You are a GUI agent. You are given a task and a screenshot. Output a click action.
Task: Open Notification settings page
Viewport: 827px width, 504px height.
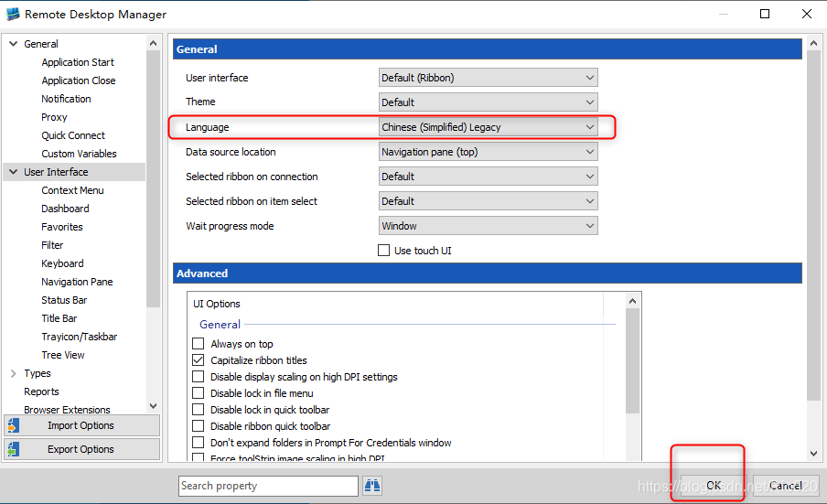pyautogui.click(x=66, y=99)
